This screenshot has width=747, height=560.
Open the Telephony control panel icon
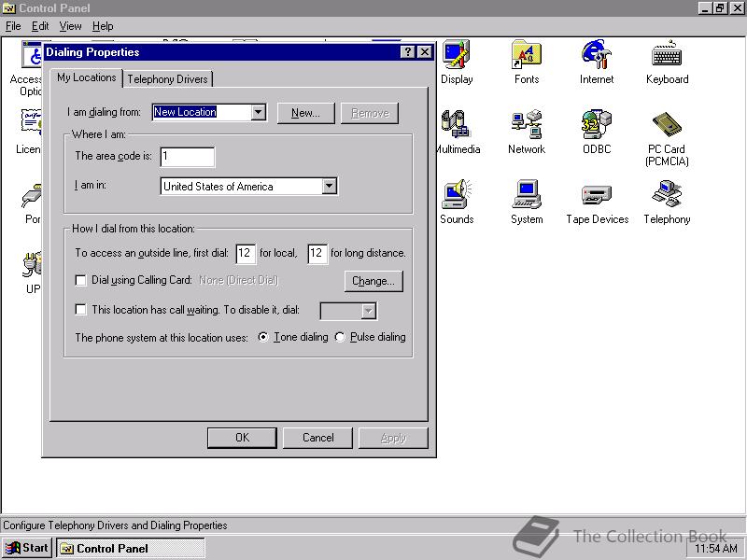click(x=667, y=202)
